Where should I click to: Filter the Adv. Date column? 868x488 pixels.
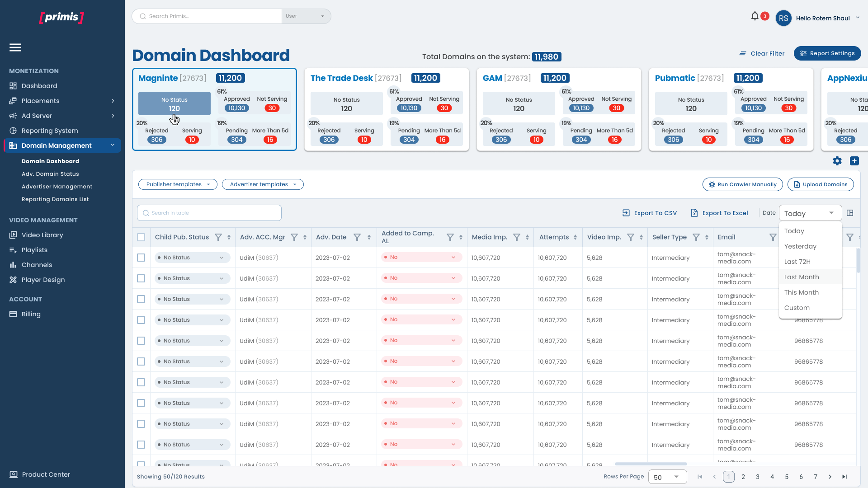(x=357, y=237)
